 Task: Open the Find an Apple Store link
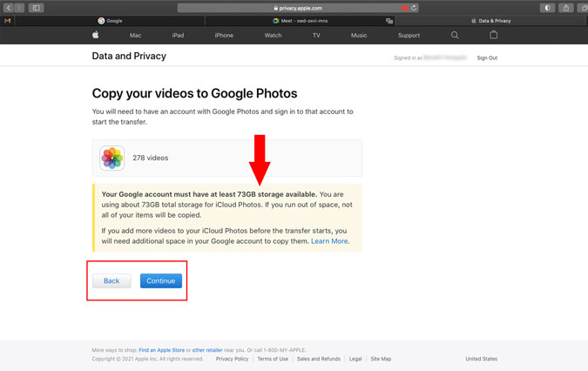pos(162,350)
